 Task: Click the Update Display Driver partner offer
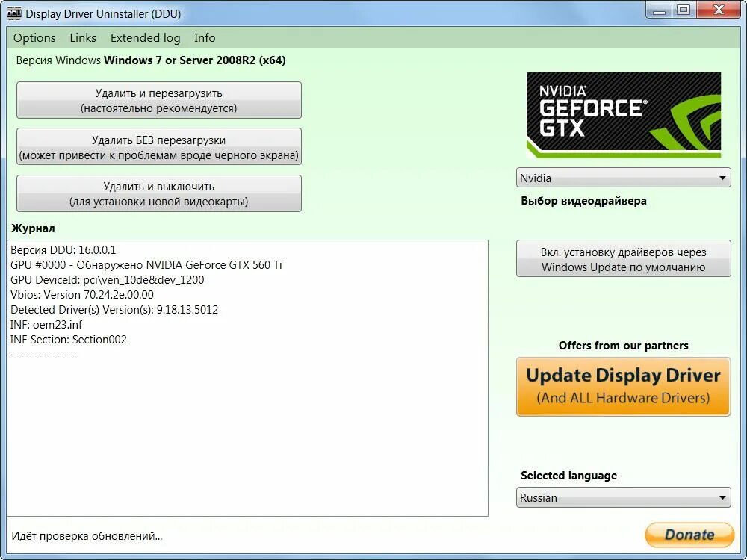coord(624,386)
